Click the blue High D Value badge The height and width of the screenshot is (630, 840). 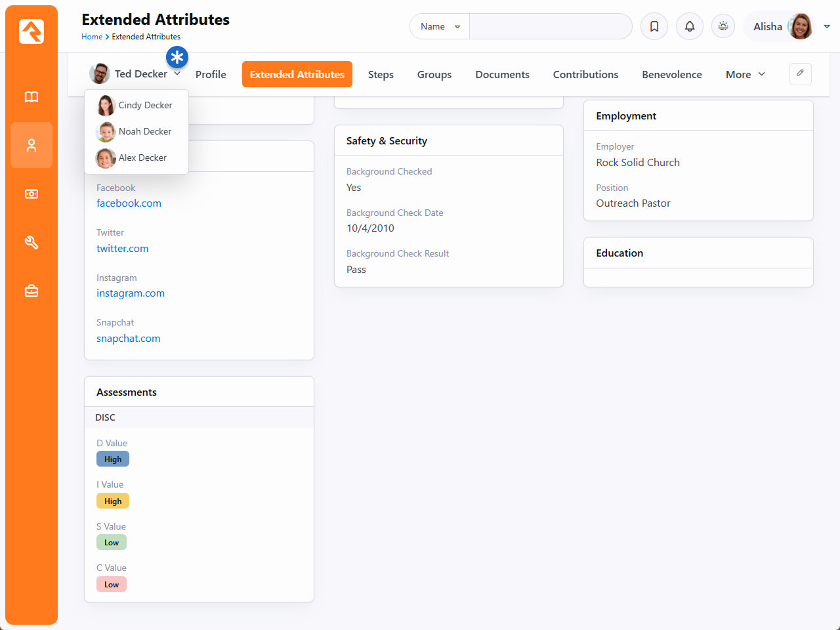point(113,459)
